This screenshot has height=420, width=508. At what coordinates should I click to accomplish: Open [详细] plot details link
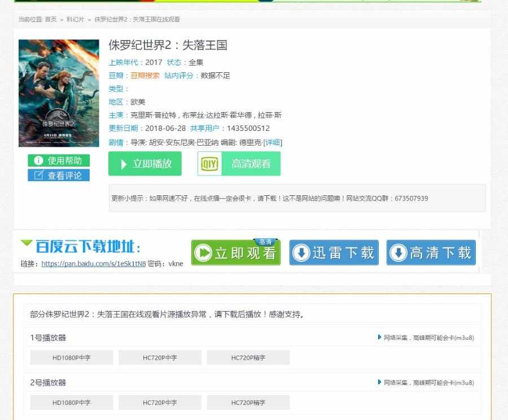pos(273,142)
